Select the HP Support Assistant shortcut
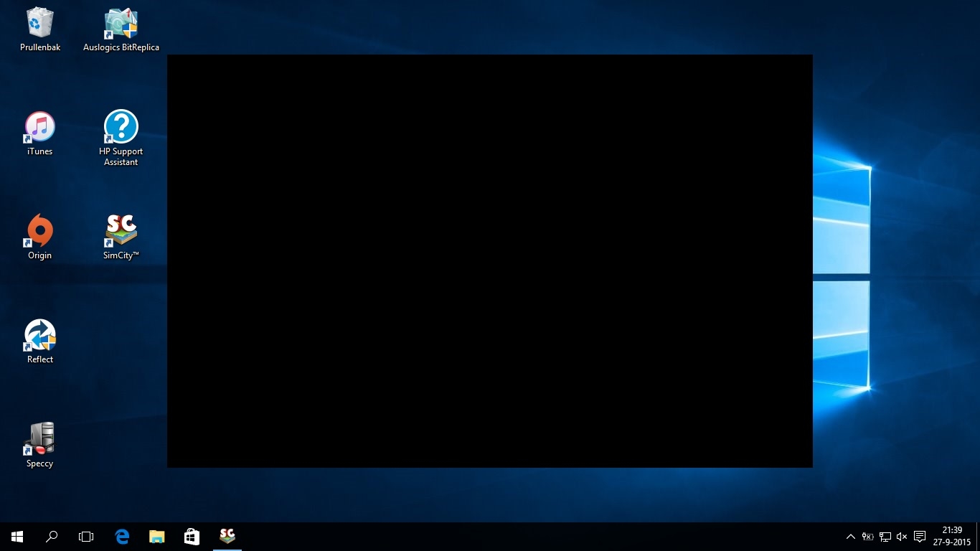This screenshot has height=551, width=980. (x=121, y=128)
